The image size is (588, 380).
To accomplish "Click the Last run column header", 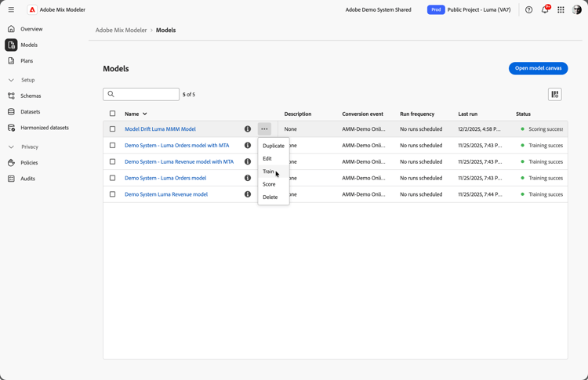I will [x=467, y=114].
